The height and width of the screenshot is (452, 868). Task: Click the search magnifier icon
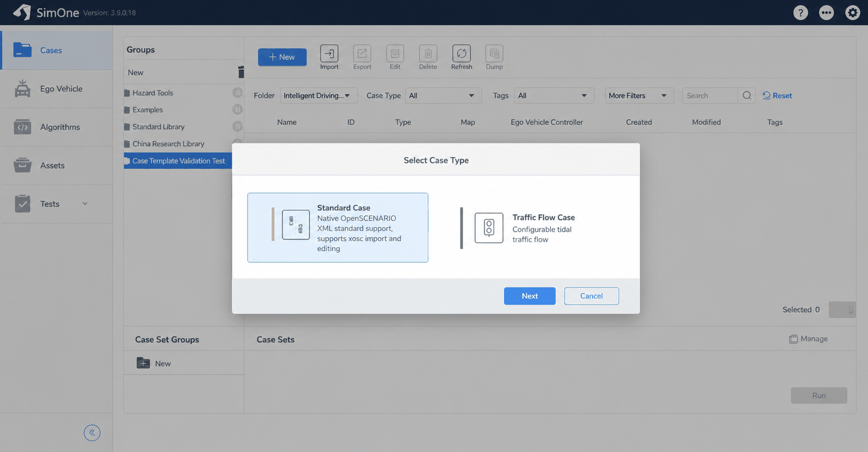[747, 95]
